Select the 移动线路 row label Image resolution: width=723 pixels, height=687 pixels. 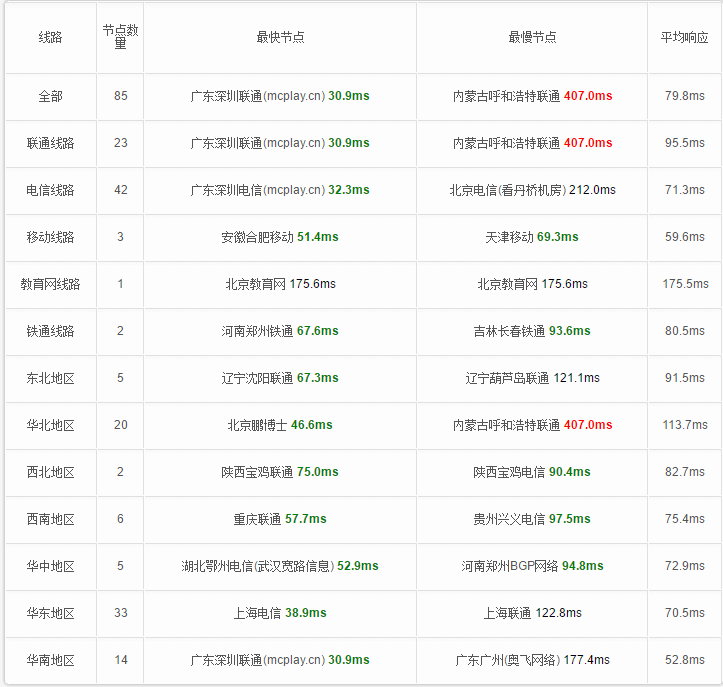[x=50, y=237]
